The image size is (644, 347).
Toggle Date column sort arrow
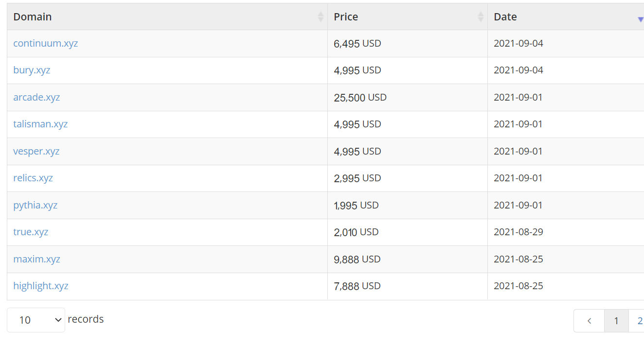(x=640, y=19)
